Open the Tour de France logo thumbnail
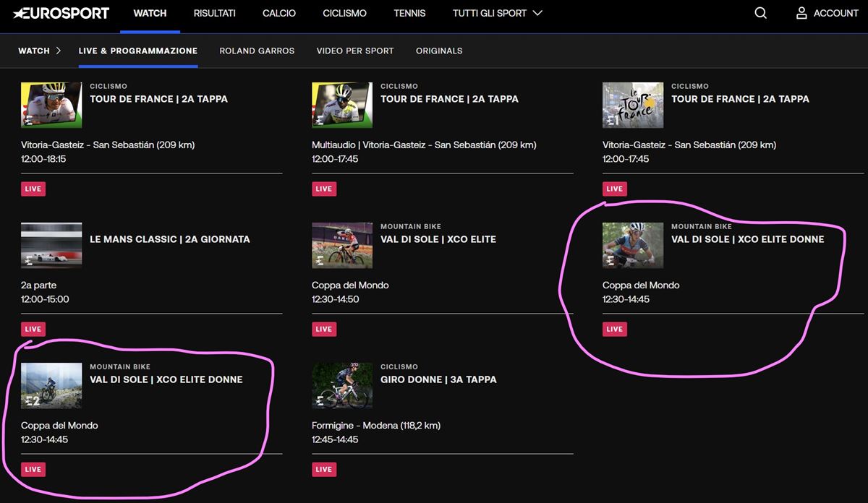This screenshot has width=868, height=503. point(633,105)
